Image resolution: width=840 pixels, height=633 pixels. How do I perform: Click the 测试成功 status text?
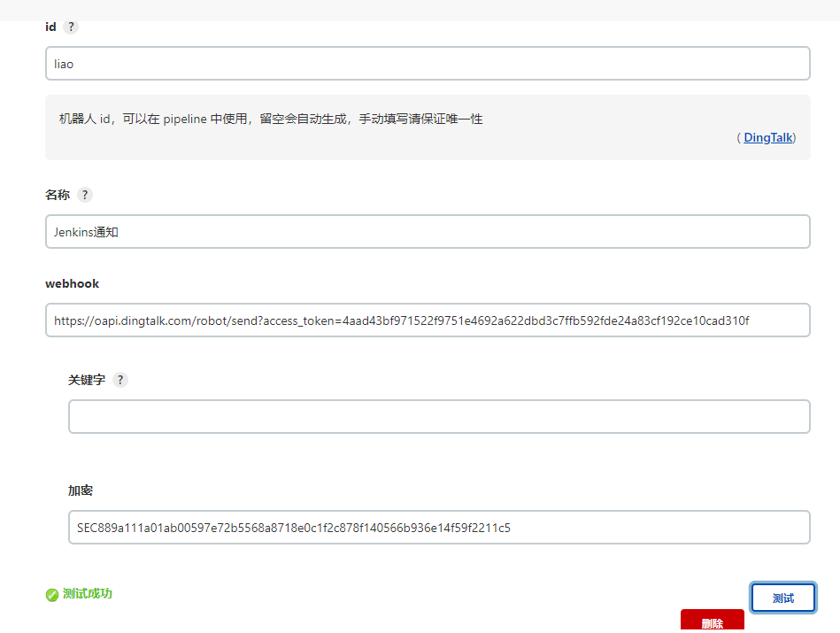tap(88, 594)
